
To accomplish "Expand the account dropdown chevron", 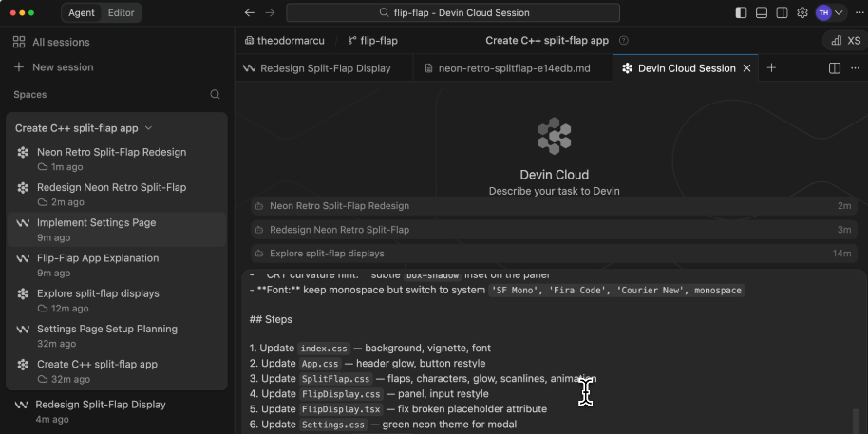I will (839, 12).
